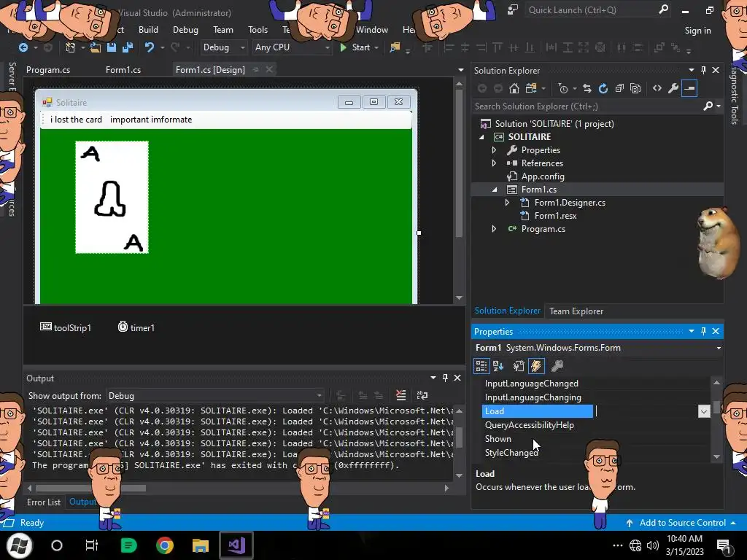Click Add to Source Control

click(682, 522)
